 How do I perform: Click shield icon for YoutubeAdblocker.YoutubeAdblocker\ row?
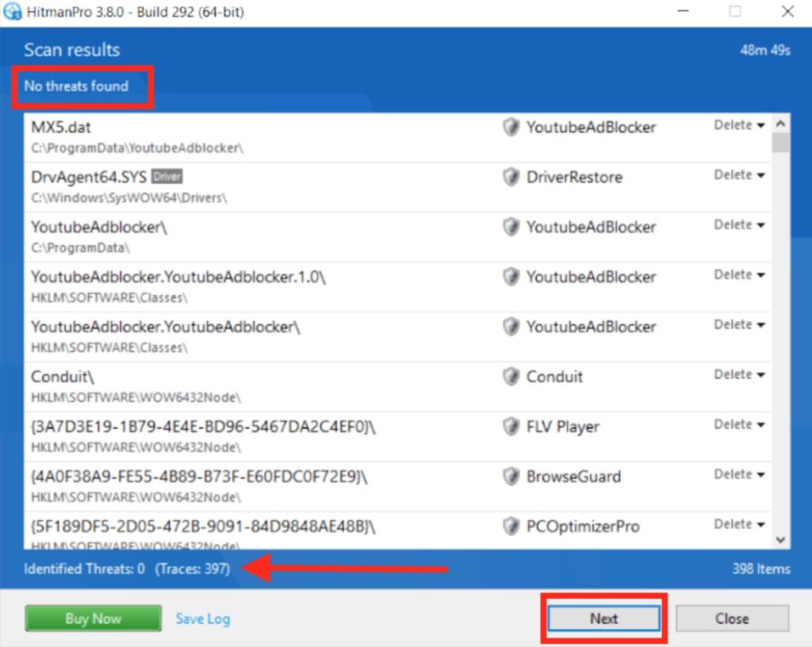tap(511, 327)
